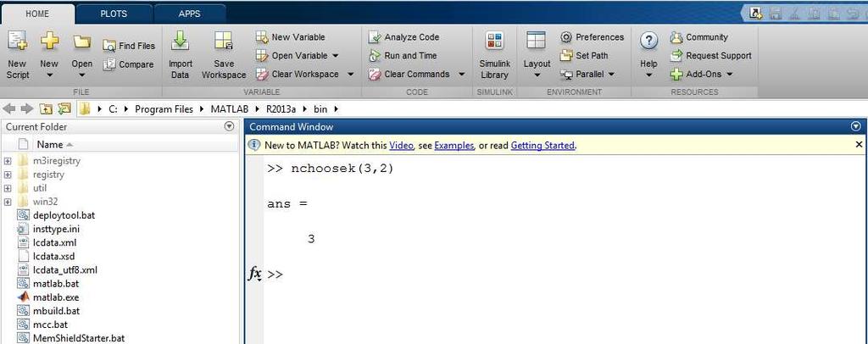Launch Find Files
The image size is (868, 344).
129,46
